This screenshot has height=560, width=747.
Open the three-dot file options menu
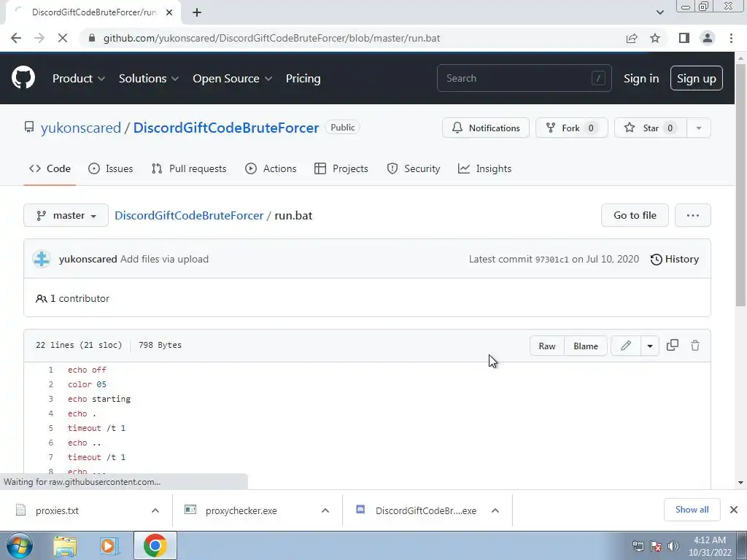693,215
